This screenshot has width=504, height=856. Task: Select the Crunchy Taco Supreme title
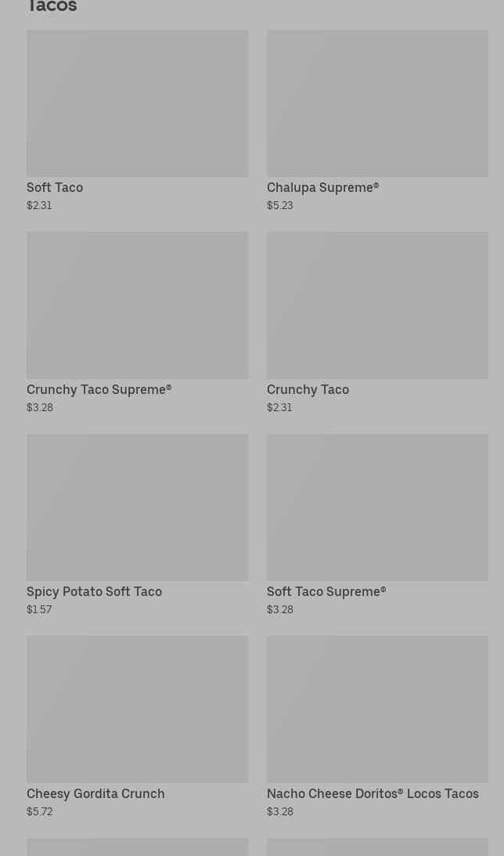99,390
